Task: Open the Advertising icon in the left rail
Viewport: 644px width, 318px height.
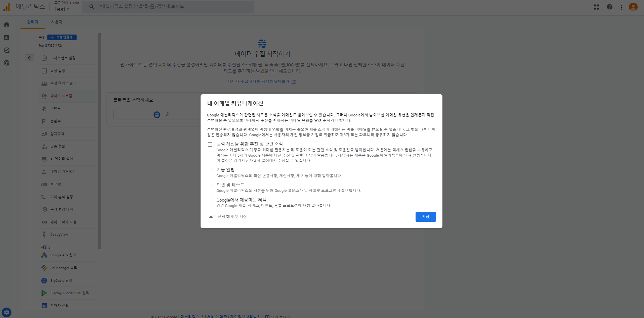Action: (x=6, y=63)
